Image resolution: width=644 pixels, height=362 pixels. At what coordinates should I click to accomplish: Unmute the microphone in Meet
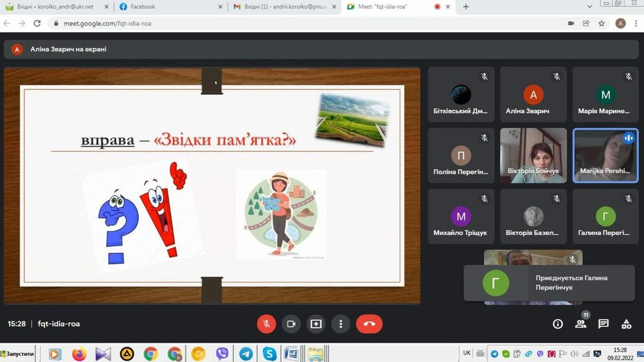point(266,324)
